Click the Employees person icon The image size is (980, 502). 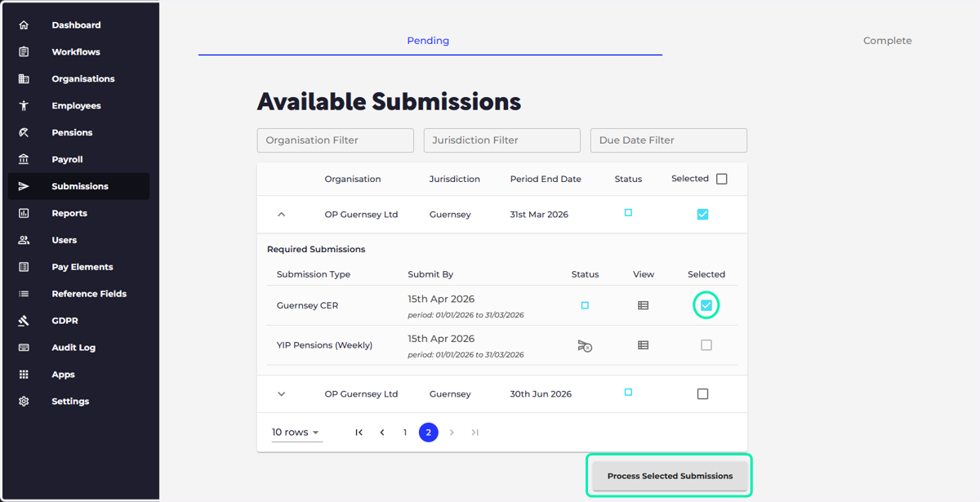pos(24,106)
